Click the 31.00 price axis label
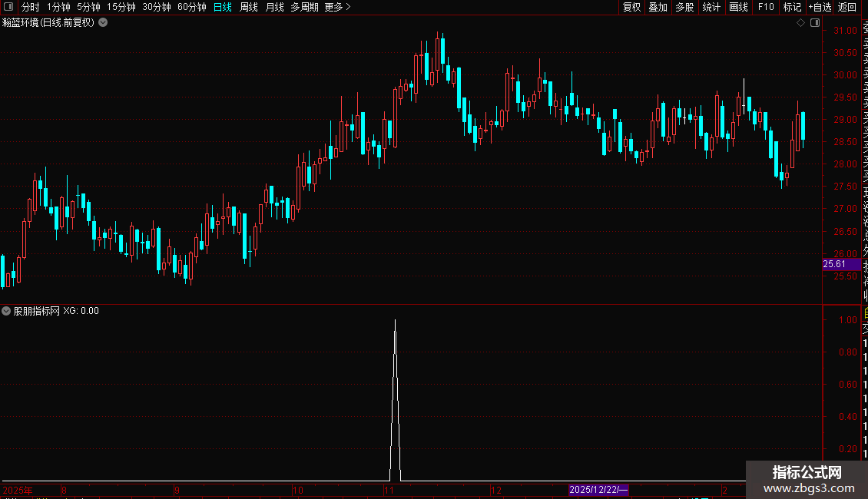Image resolution: width=868 pixels, height=499 pixels. 845,31
